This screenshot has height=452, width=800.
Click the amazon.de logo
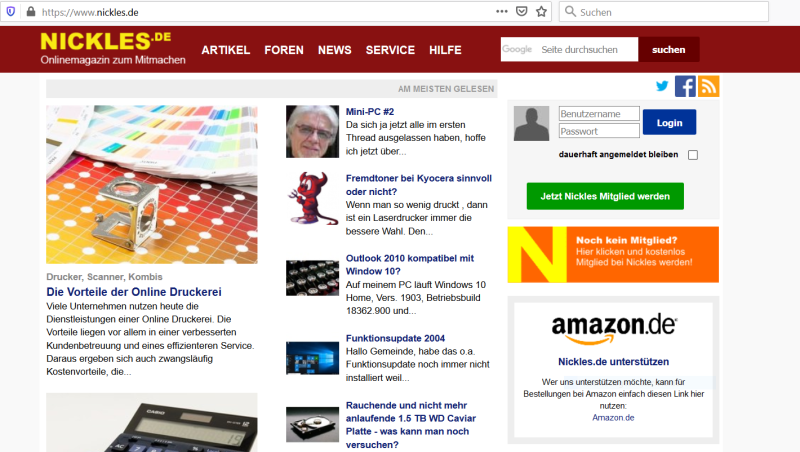click(614, 329)
